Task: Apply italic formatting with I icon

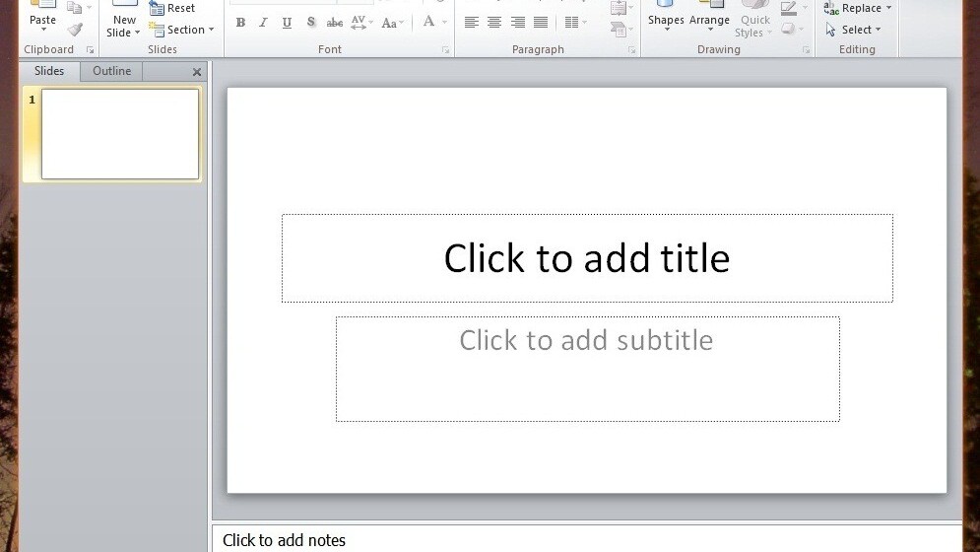Action: tap(263, 23)
